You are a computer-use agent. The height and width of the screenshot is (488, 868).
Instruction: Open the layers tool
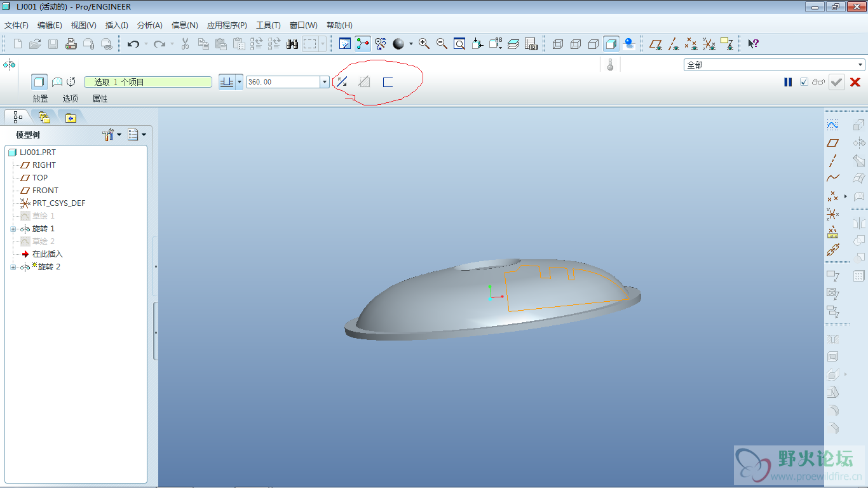pos(513,44)
